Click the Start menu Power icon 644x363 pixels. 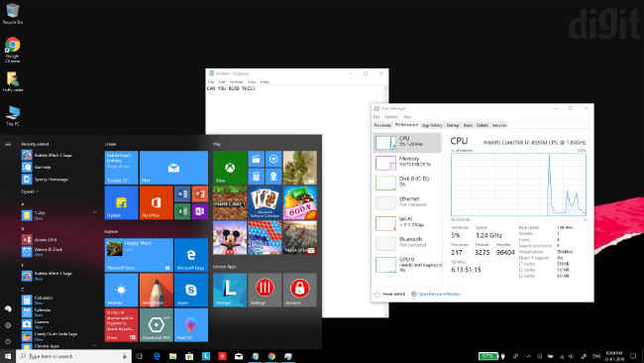(8, 341)
